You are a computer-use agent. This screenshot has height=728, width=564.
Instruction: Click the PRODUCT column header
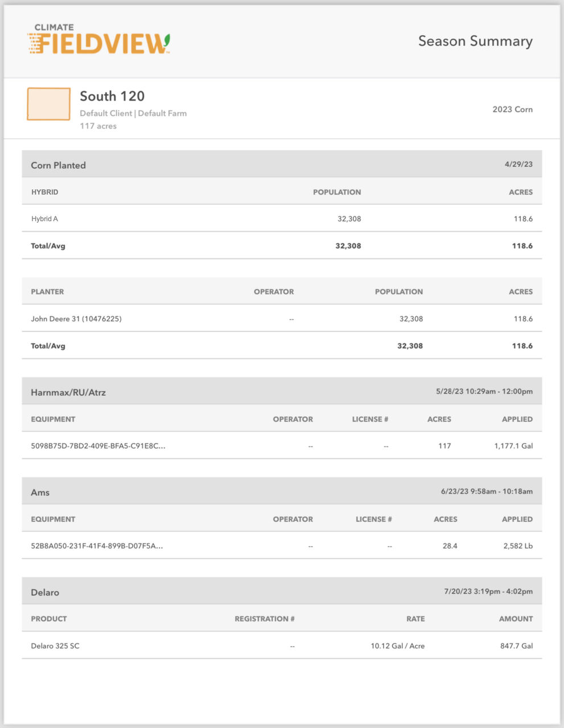[x=49, y=619]
